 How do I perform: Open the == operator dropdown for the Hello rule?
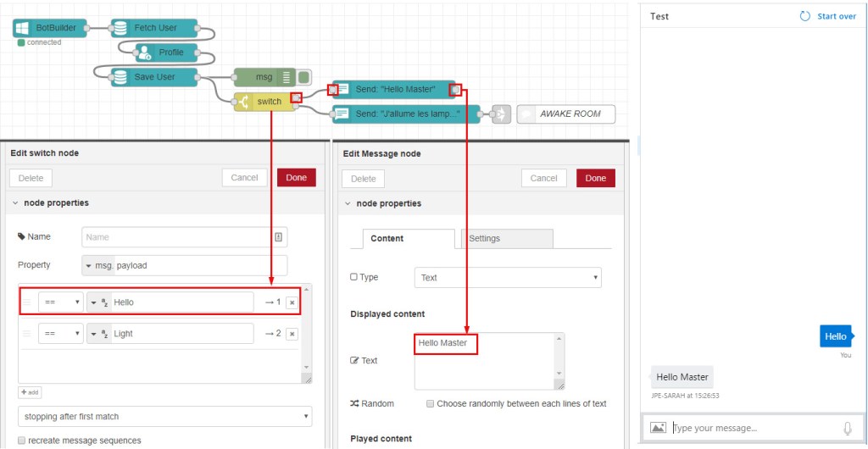click(x=61, y=302)
